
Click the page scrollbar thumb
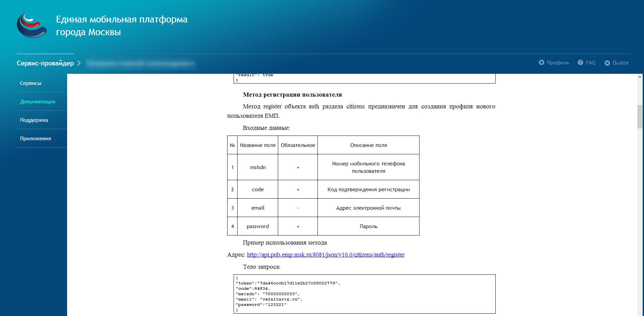click(640, 116)
